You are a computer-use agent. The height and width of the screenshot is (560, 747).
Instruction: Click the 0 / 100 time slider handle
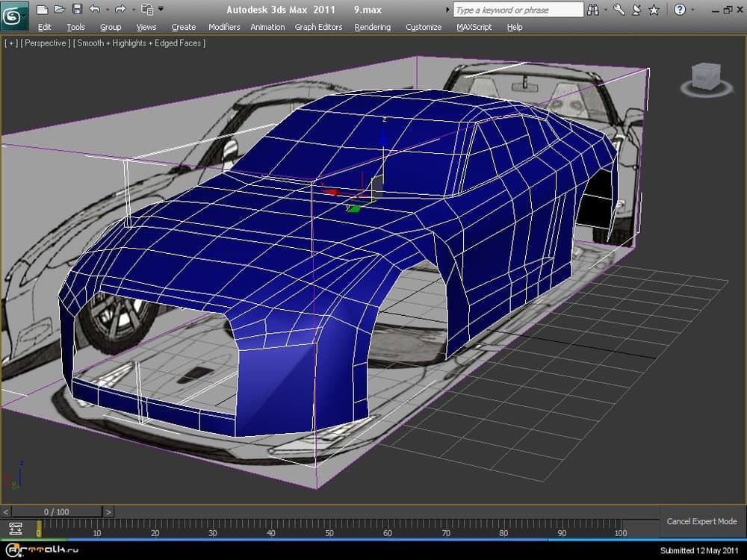pyautogui.click(x=57, y=511)
